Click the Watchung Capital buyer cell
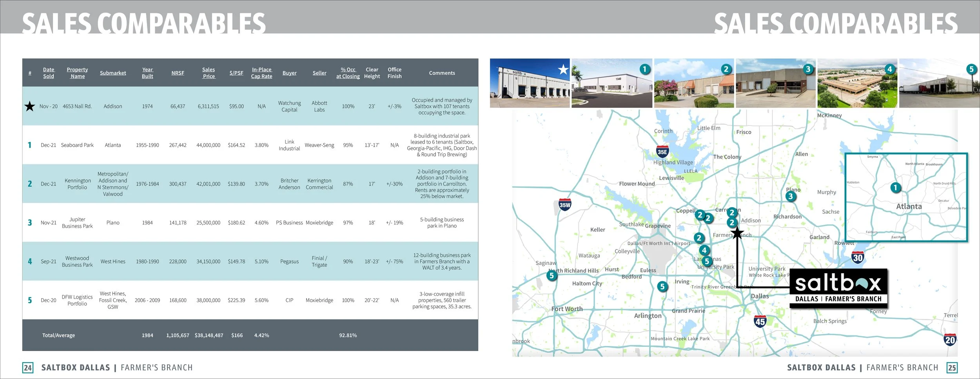Screen dimensions: 980x379 click(x=289, y=106)
